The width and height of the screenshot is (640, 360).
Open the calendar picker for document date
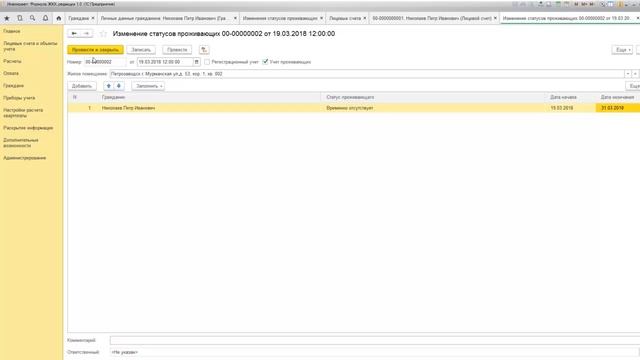(x=196, y=62)
